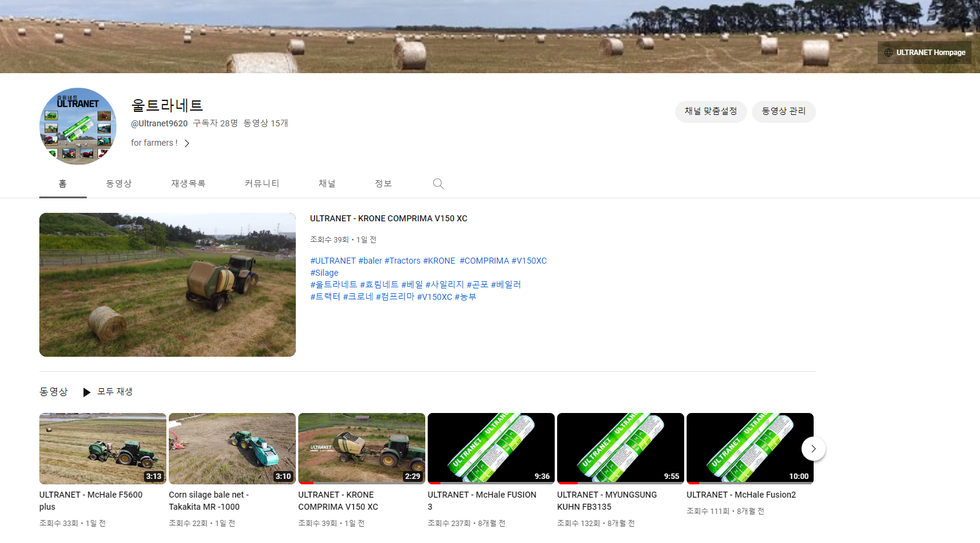Click the subscriber count 구독자 28명
Image resolution: width=980 pixels, height=543 pixels.
tap(215, 123)
